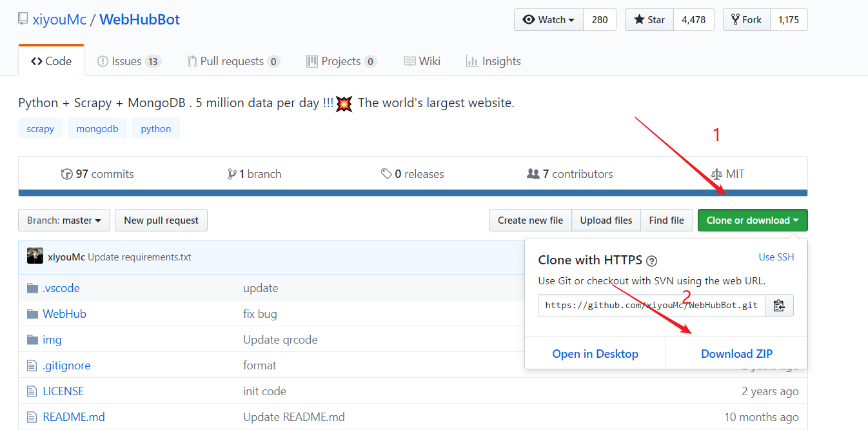
Task: Open 'format' commit message for .gitignore
Action: (x=260, y=366)
